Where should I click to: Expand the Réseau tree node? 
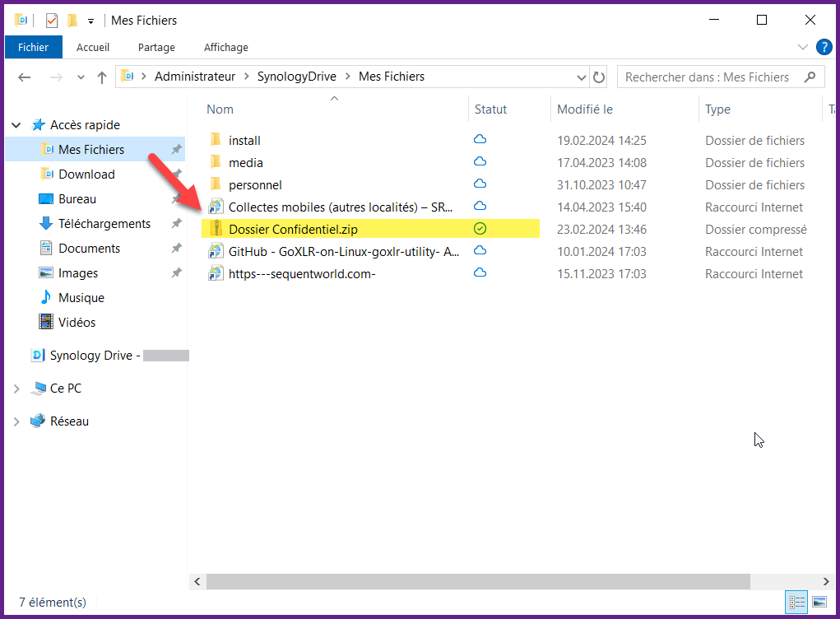pos(16,421)
